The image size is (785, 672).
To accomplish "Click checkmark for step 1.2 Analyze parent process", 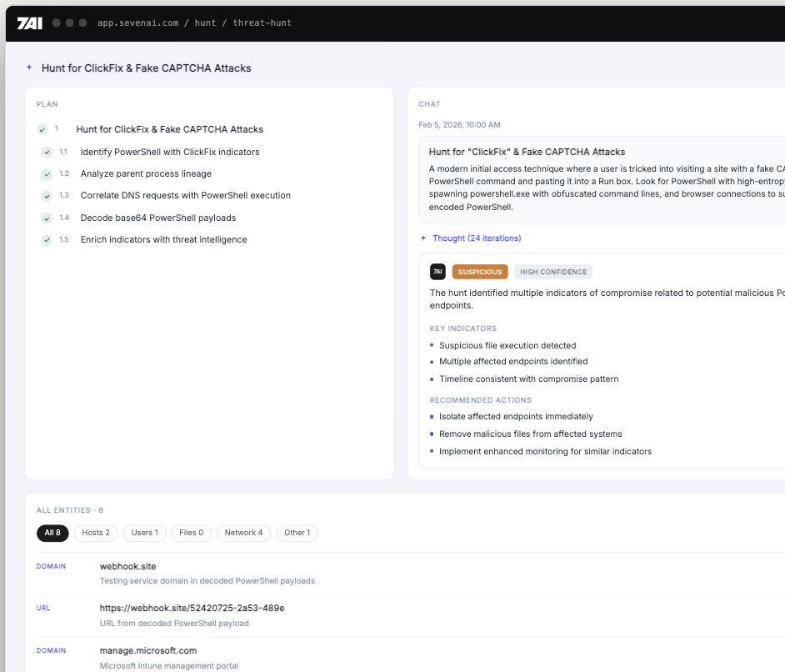I will [47, 174].
